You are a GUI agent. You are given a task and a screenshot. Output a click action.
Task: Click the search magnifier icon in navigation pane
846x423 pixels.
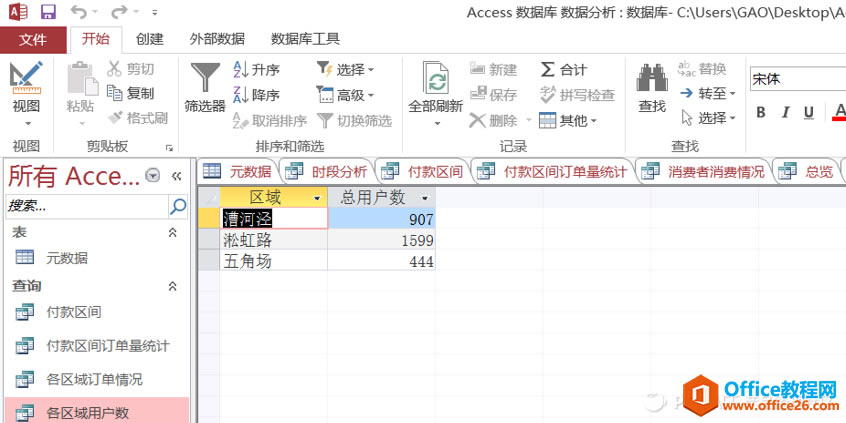tap(178, 206)
